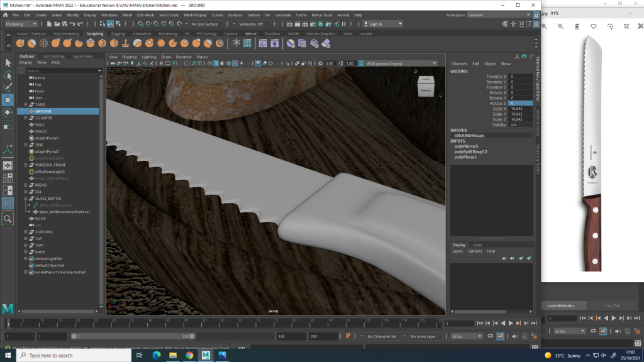Rotate the image in photo viewer
This screenshot has height=362, width=644.
pos(610,26)
